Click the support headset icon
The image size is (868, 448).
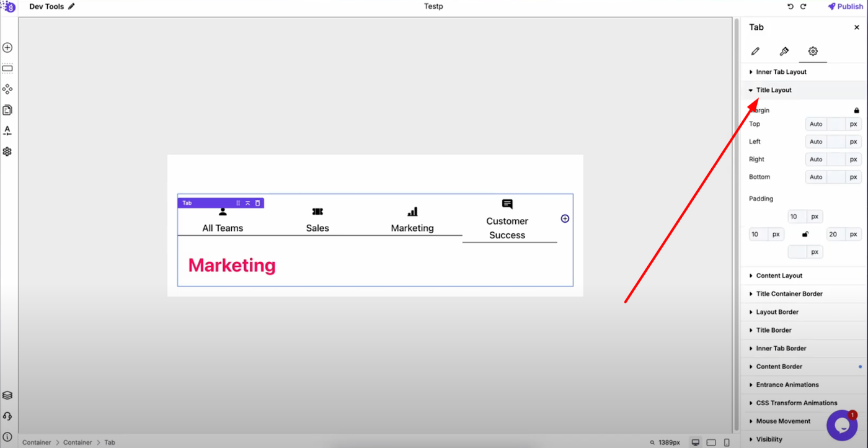pos(7,416)
